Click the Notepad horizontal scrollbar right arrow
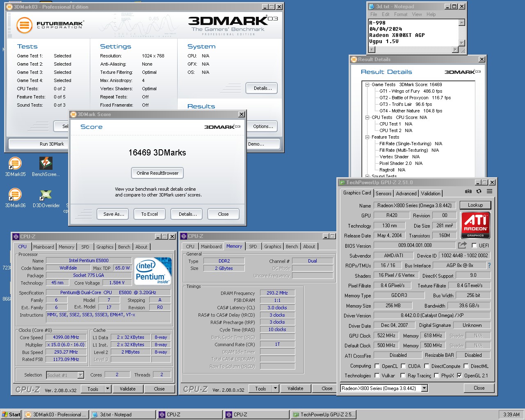Image resolution: width=525 pixels, height=420 pixels. (x=455, y=50)
